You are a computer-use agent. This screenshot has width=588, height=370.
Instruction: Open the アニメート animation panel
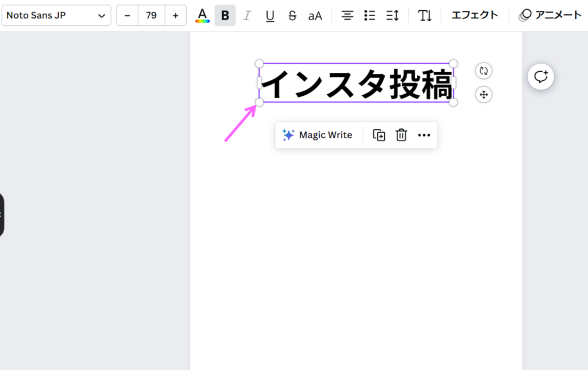click(x=551, y=15)
